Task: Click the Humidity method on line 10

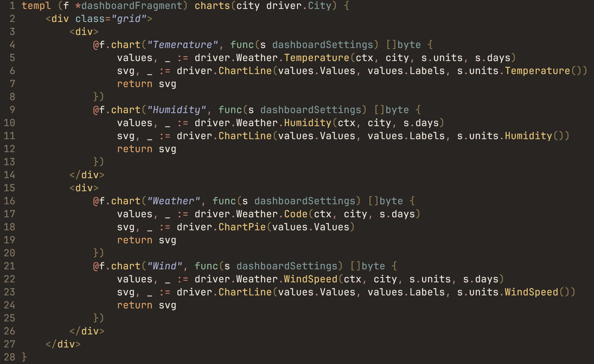Action: [308, 123]
